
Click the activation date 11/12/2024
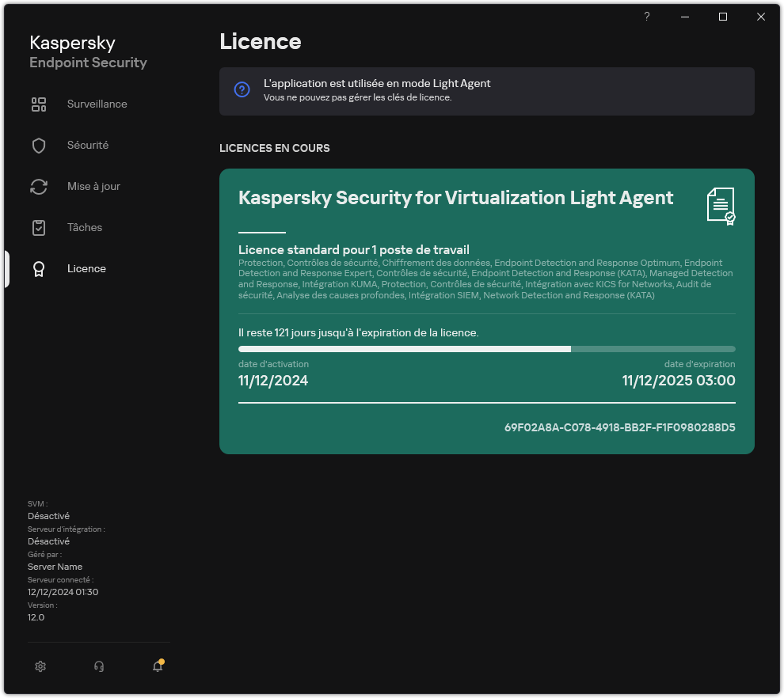[x=272, y=381]
